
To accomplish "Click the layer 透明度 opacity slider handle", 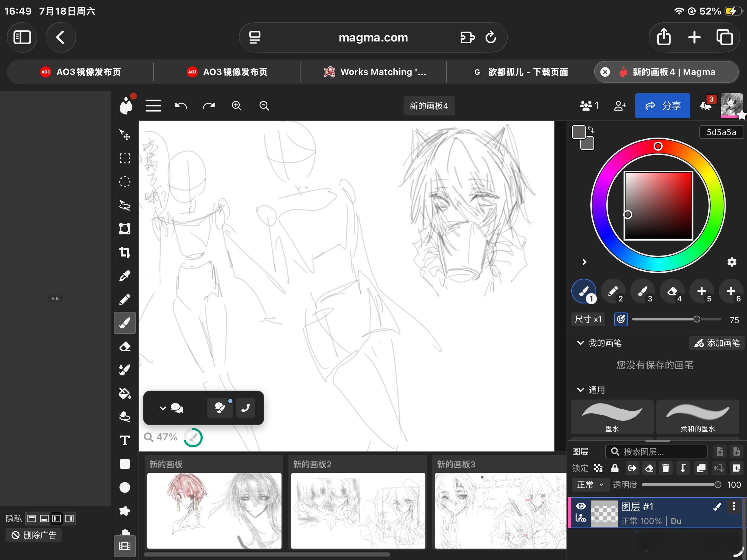I will [x=718, y=485].
